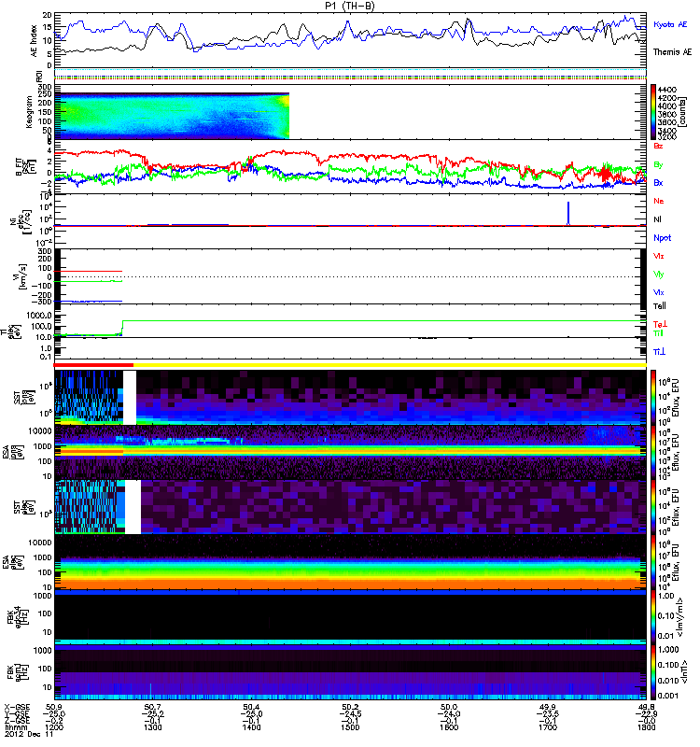The width and height of the screenshot is (700, 747).
Task: Click the '1600' time tick label
Action: (449, 727)
